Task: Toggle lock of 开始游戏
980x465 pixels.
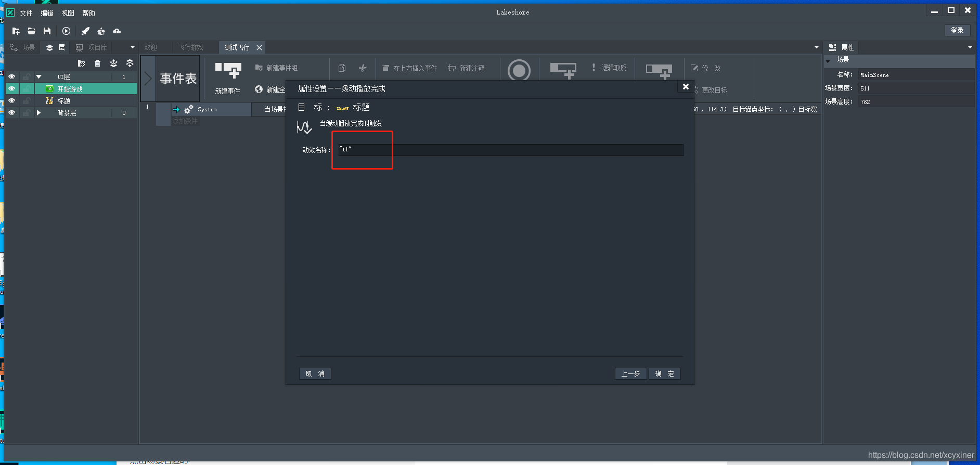Action: tap(26, 89)
